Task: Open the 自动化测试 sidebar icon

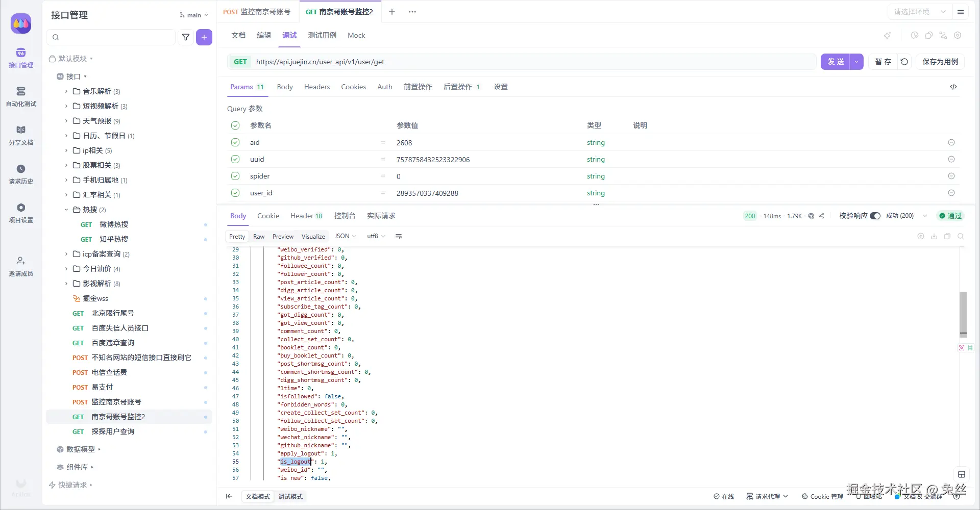Action: (20, 94)
